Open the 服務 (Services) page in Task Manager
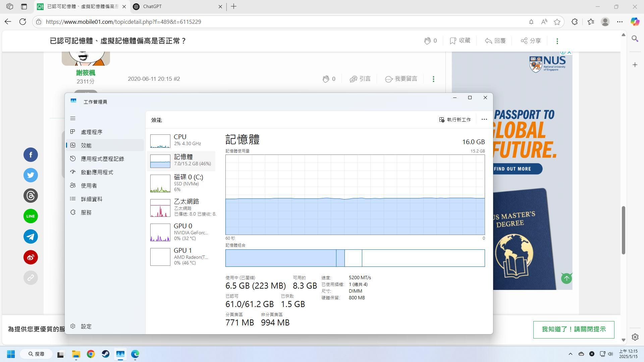 86,212
